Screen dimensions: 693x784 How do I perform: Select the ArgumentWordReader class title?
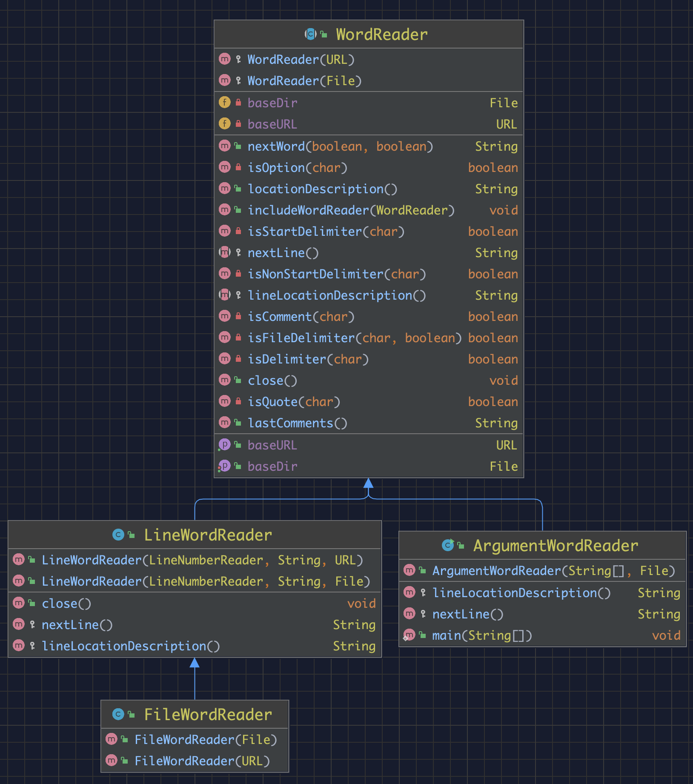tap(556, 546)
